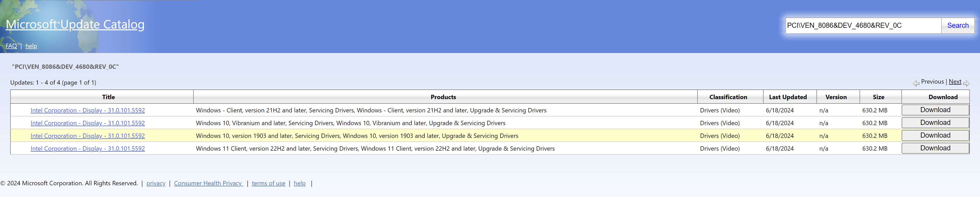Click the quoted PCI\VEN_8086 search query heading
980x197 pixels.
(x=65, y=67)
